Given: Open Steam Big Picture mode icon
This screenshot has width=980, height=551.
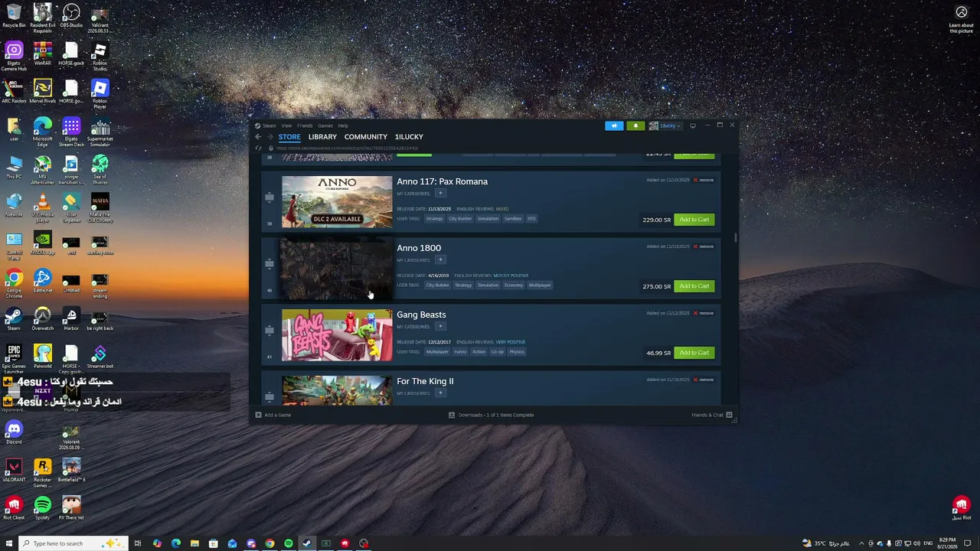Looking at the screenshot, I should tap(693, 126).
